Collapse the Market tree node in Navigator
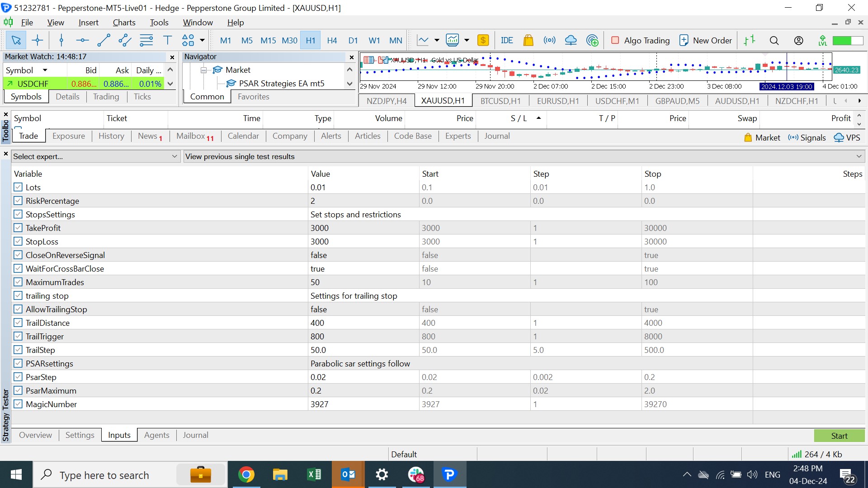The width and height of the screenshot is (868, 488). click(204, 70)
